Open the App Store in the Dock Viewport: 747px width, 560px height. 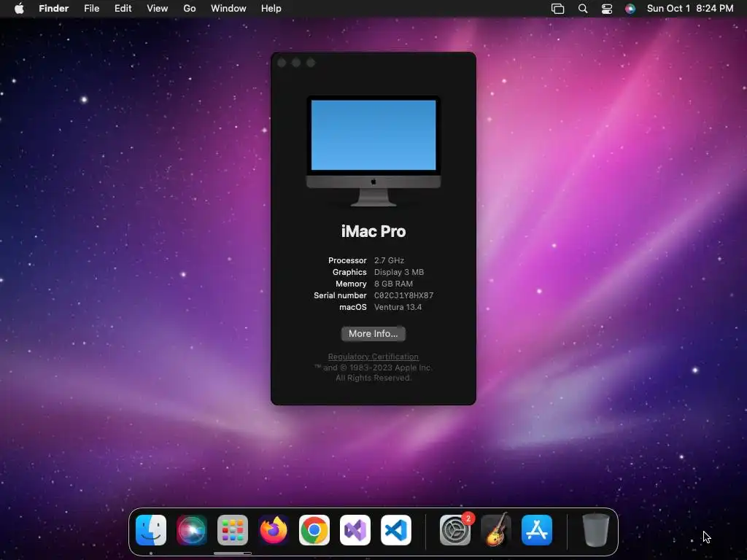(x=537, y=530)
